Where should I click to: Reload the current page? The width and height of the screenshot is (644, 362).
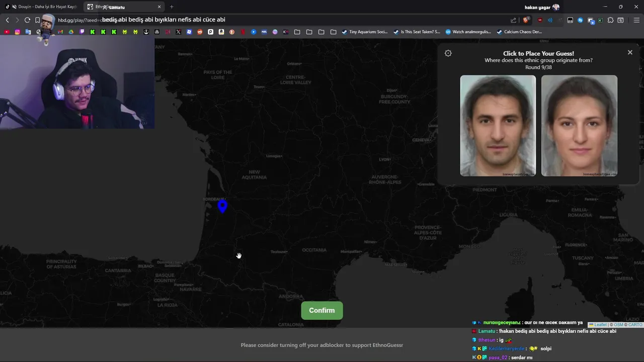pos(27,20)
